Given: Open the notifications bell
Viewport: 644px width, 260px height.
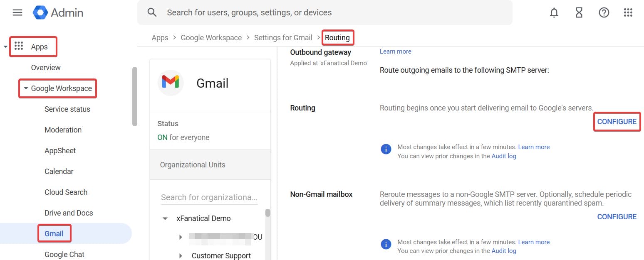Looking at the screenshot, I should (x=554, y=12).
